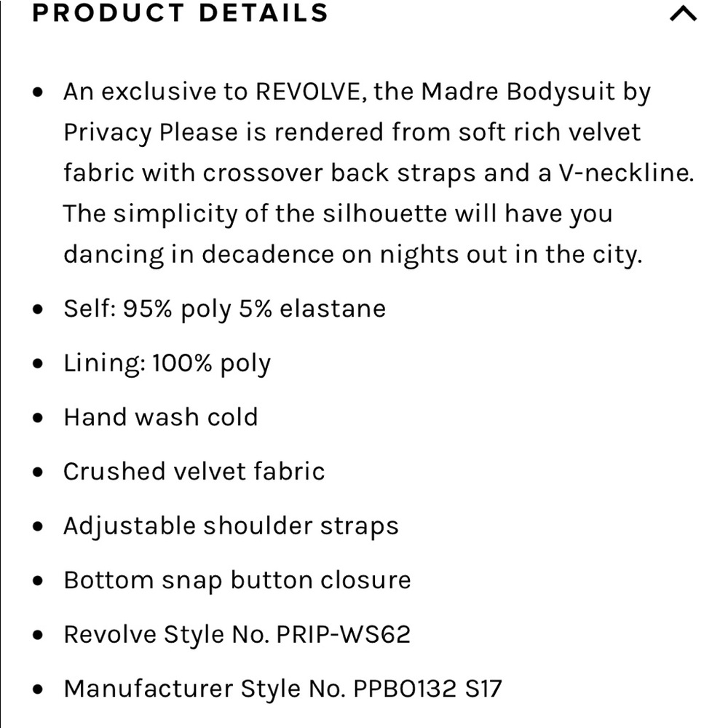Click the bullet beside Manufacturer Style No.
728x728 pixels.
pyautogui.click(x=38, y=689)
